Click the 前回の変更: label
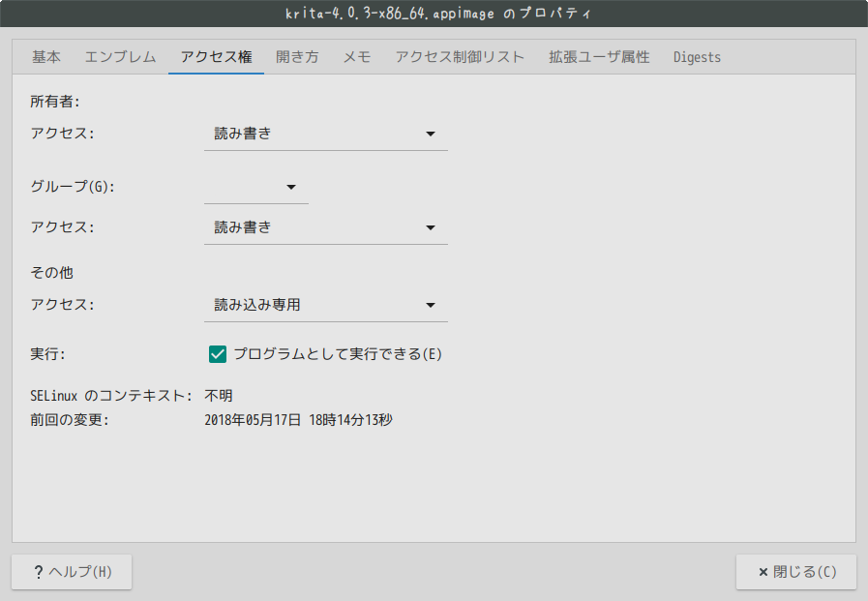The image size is (868, 601). pos(70,420)
